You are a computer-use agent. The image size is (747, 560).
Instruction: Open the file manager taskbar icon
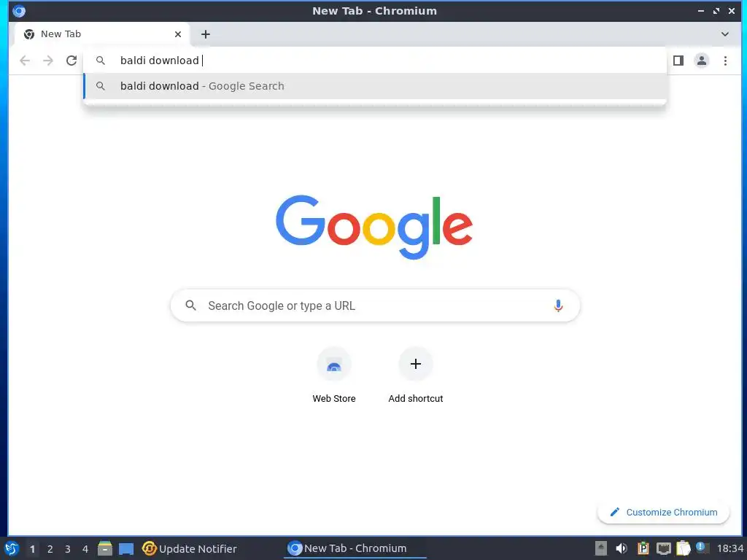(x=105, y=548)
